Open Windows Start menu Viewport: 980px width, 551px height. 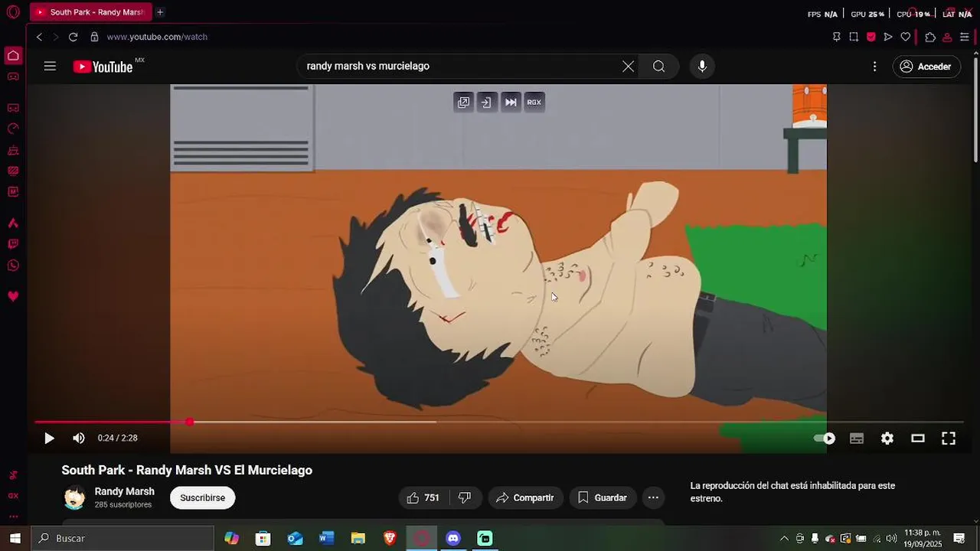(x=15, y=539)
